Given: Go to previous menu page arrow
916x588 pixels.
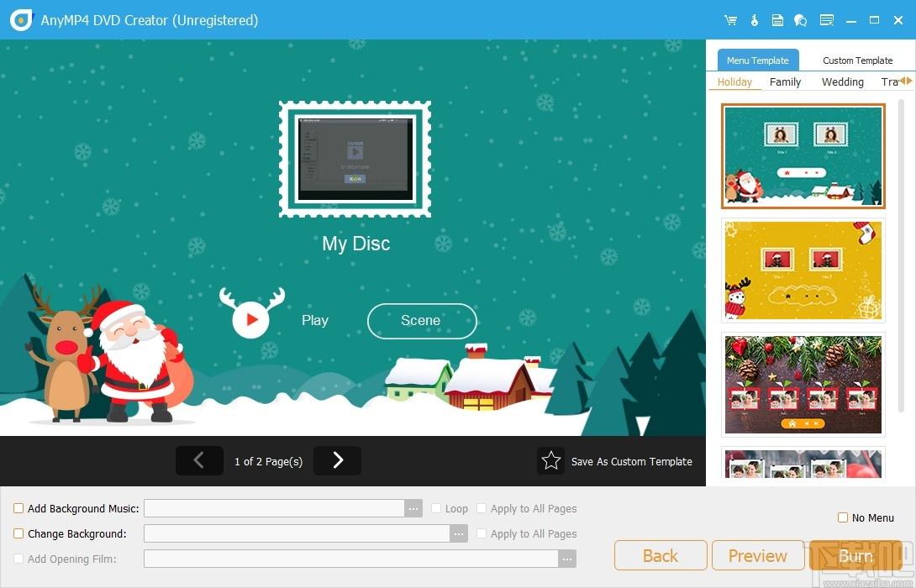Looking at the screenshot, I should click(x=199, y=460).
